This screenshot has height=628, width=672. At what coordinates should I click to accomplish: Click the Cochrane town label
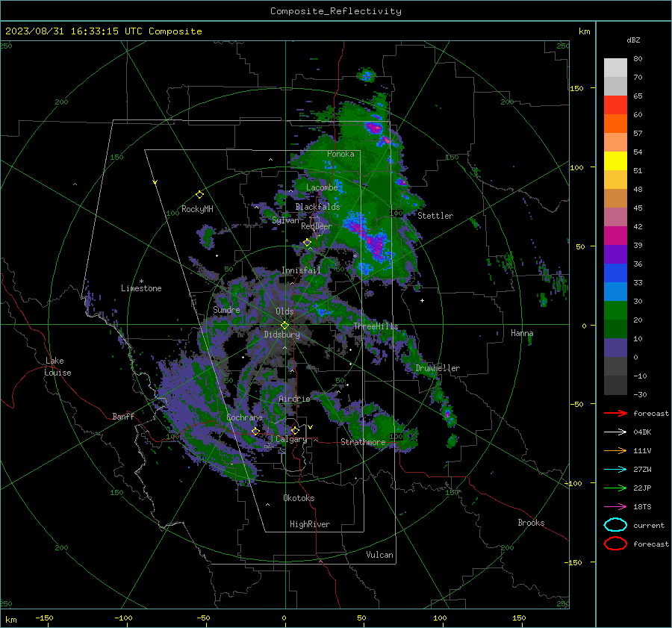(244, 417)
